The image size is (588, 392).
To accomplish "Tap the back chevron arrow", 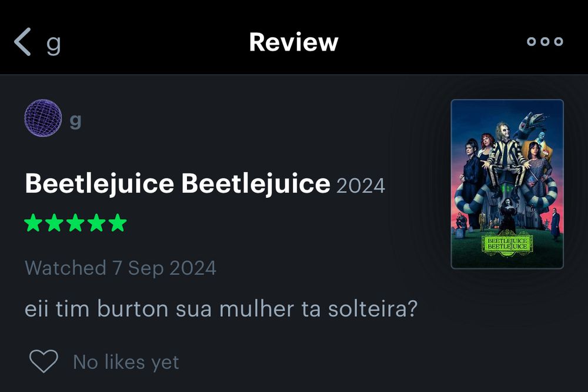I will click(22, 42).
